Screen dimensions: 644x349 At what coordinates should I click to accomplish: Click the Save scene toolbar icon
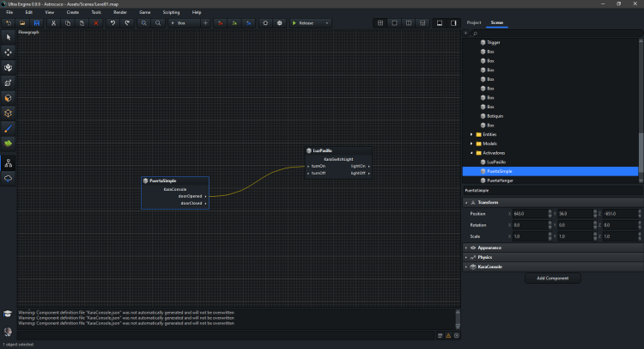coord(37,22)
